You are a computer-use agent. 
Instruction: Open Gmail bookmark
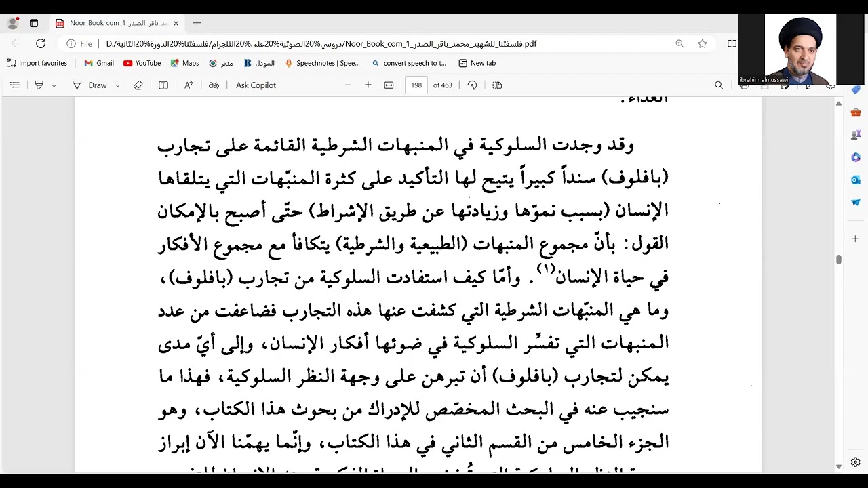pos(99,63)
